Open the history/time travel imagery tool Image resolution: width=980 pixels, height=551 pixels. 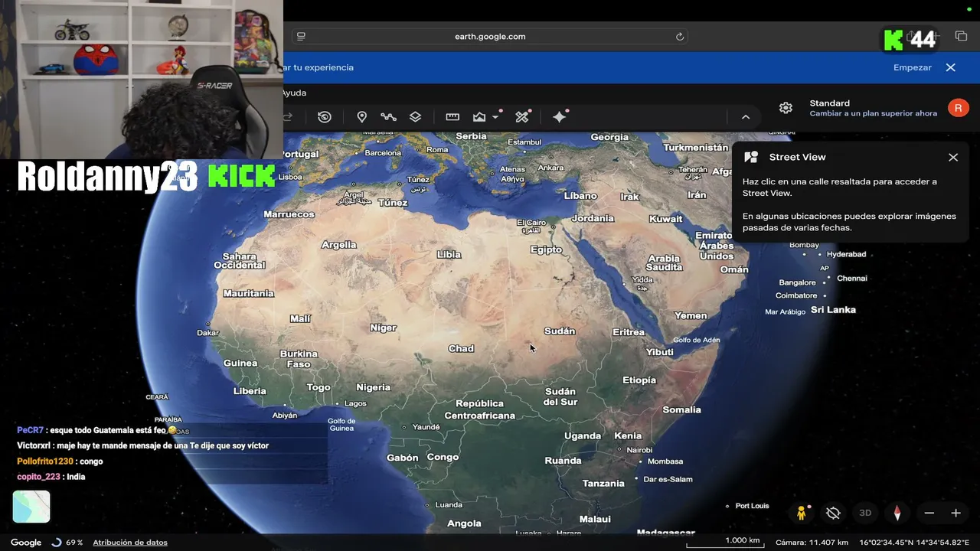[325, 117]
